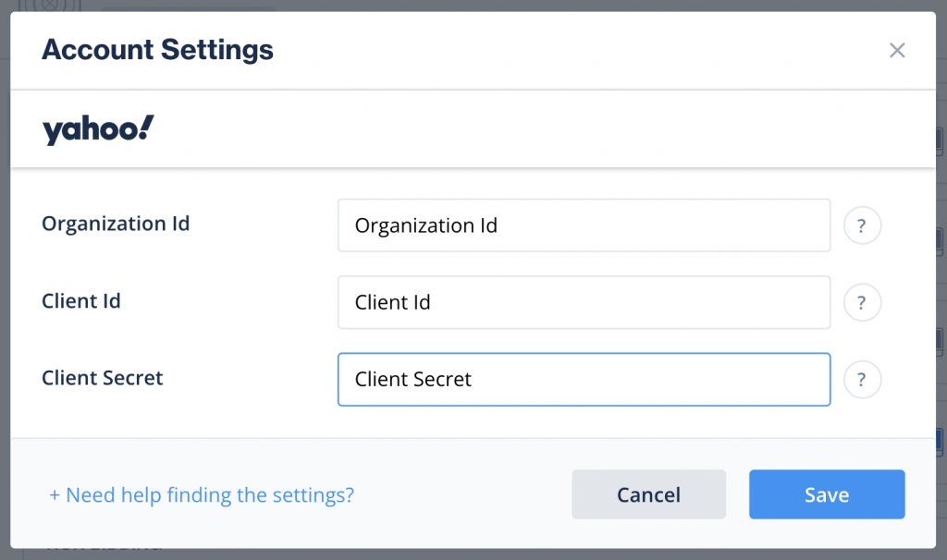The height and width of the screenshot is (560, 947).
Task: Click the question mark beside Client Id field
Action: (862, 302)
